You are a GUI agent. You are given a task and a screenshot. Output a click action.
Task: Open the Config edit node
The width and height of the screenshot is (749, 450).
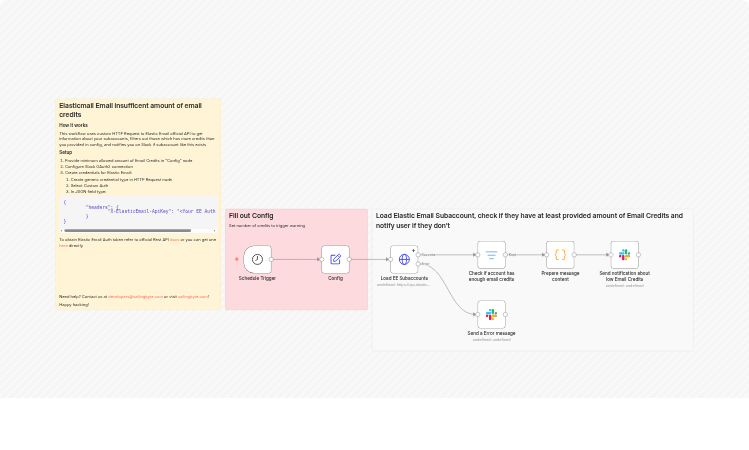point(335,259)
